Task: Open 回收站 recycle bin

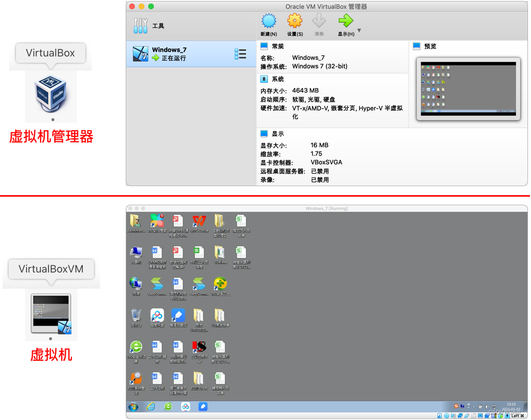Action: point(136,318)
